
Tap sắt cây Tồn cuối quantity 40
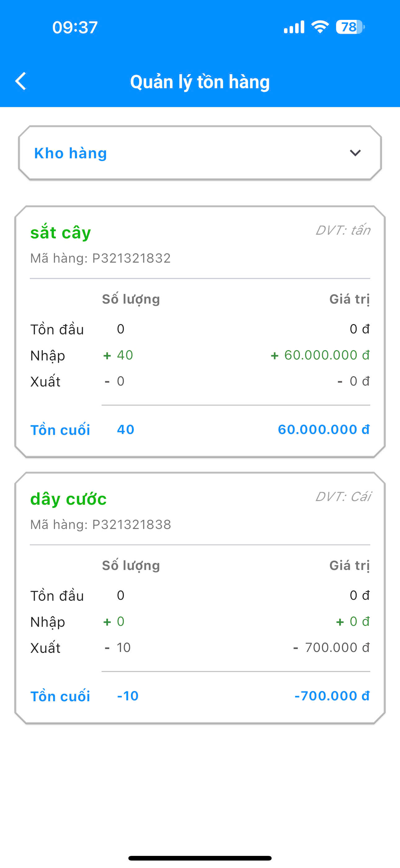(x=126, y=429)
